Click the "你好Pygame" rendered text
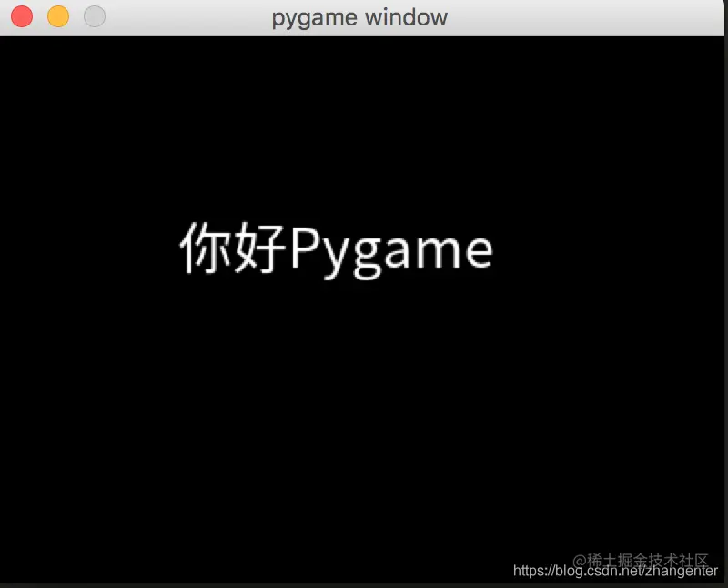Screen dimensions: 728x588 336,250
